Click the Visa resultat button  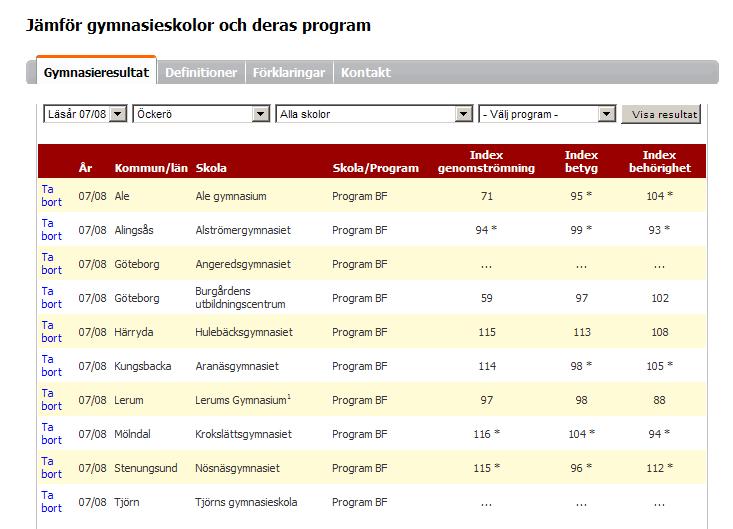point(661,114)
